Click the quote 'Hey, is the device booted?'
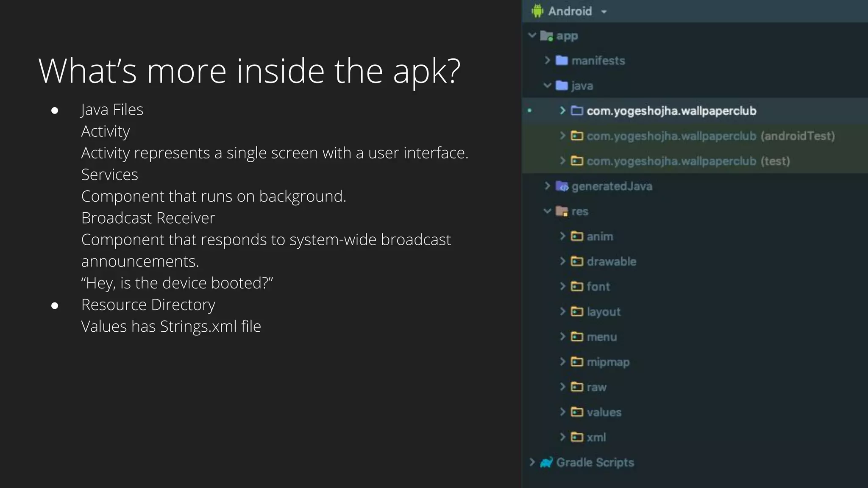868x488 pixels. click(x=177, y=283)
